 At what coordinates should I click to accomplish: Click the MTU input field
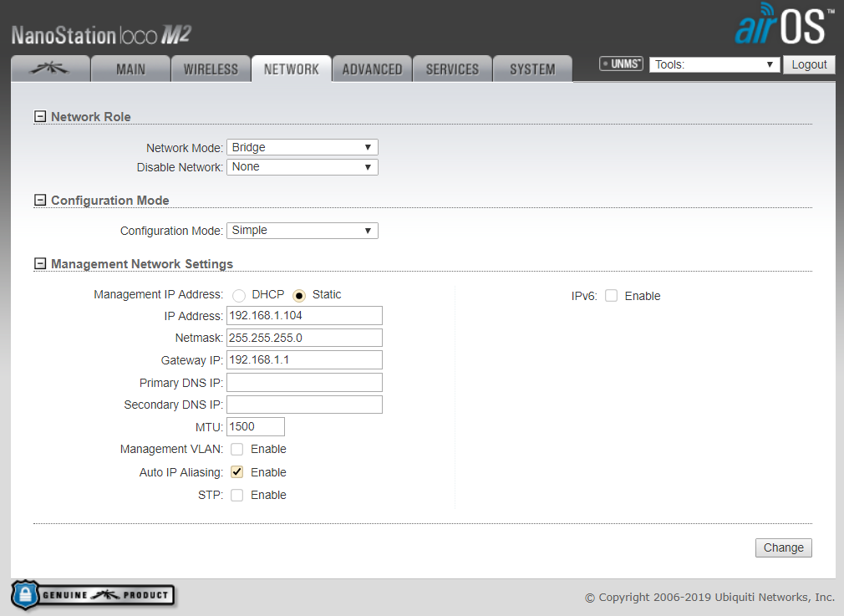tap(256, 426)
